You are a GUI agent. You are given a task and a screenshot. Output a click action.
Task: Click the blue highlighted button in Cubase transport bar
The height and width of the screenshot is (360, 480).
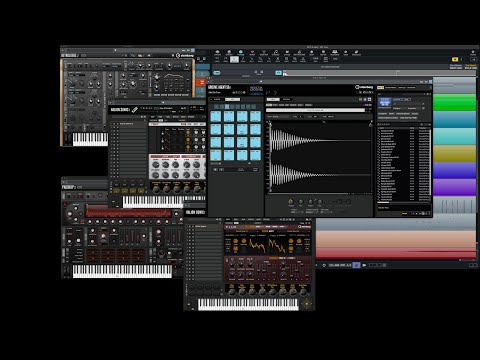[x=356, y=265]
